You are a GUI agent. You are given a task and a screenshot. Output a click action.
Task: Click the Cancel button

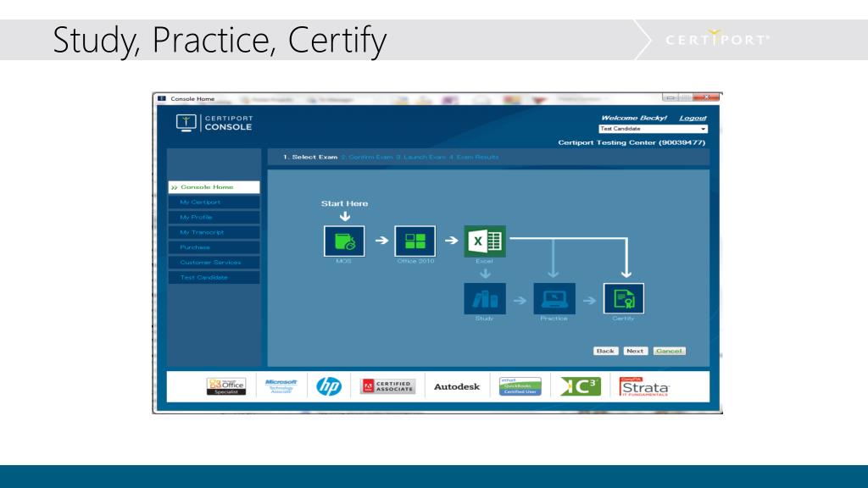670,351
